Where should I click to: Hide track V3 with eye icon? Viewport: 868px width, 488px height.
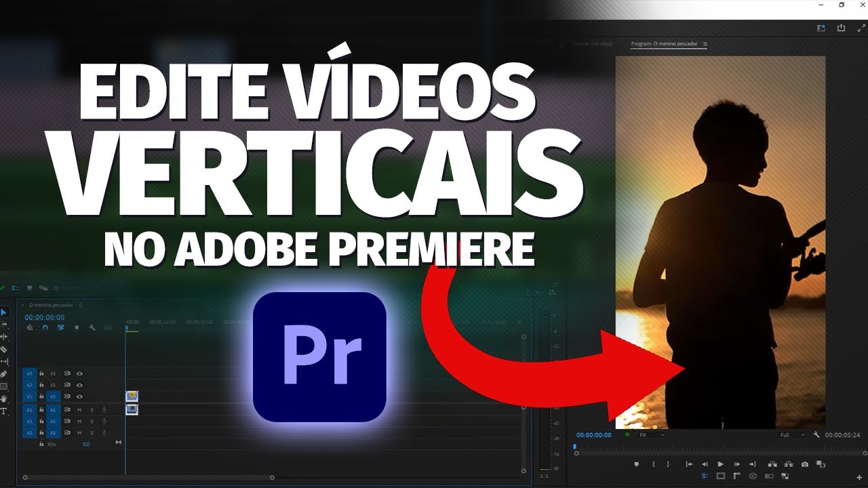click(x=79, y=373)
